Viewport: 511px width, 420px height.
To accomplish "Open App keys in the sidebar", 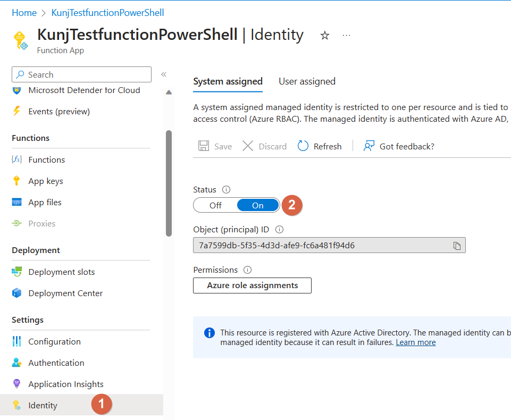I will pyautogui.click(x=46, y=181).
